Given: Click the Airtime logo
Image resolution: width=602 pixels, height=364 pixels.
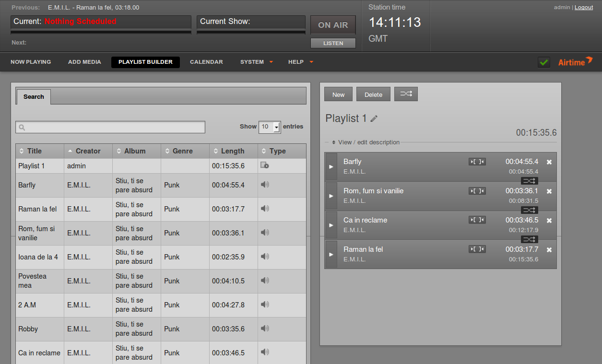Looking at the screenshot, I should point(574,62).
